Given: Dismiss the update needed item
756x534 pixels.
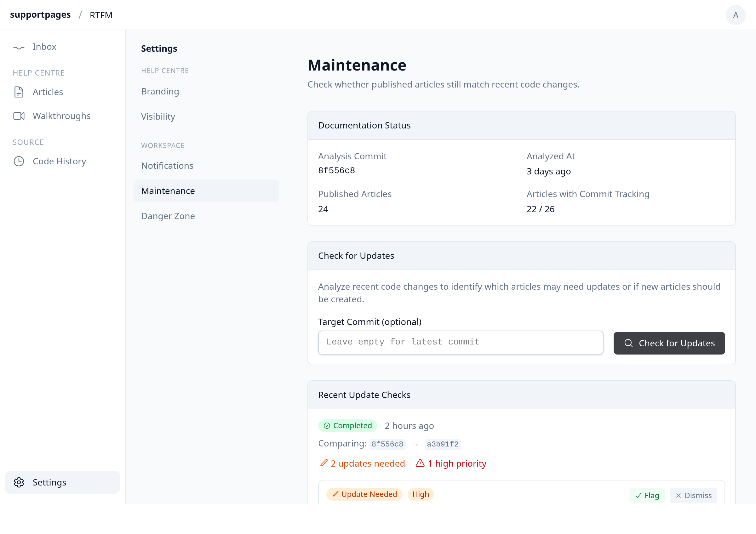Looking at the screenshot, I should [x=693, y=496].
